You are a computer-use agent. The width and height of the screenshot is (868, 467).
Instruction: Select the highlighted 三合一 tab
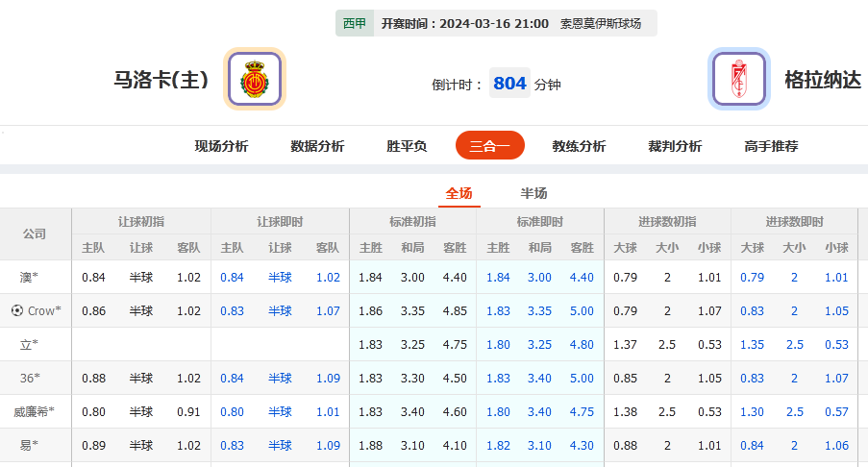(489, 146)
